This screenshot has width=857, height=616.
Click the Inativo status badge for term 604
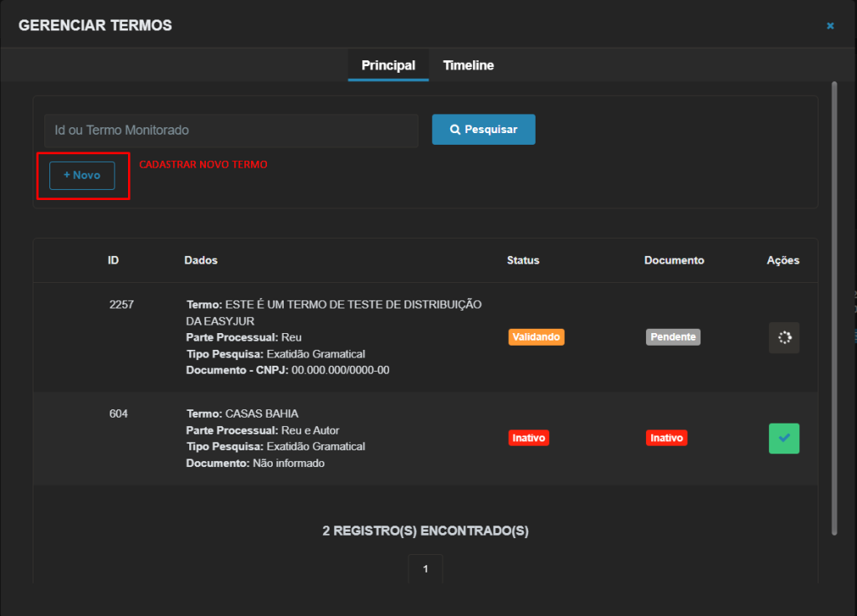point(529,438)
